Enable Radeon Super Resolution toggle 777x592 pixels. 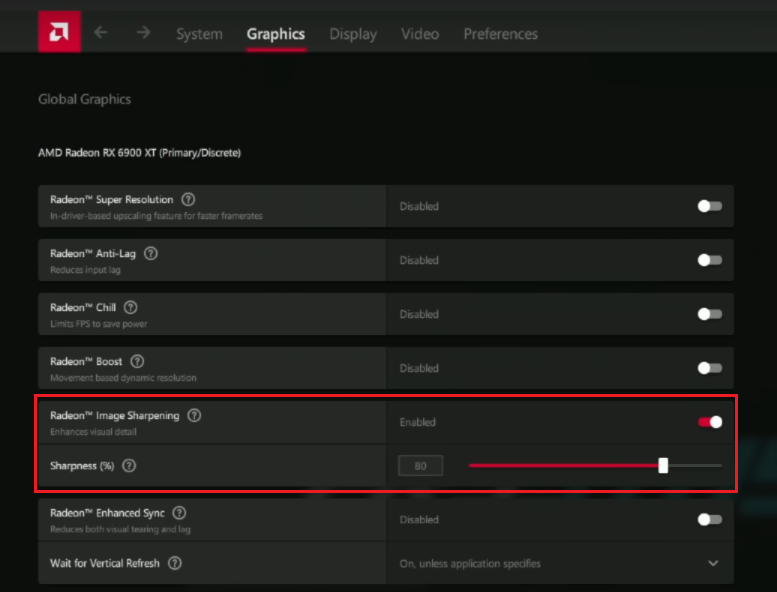click(709, 206)
